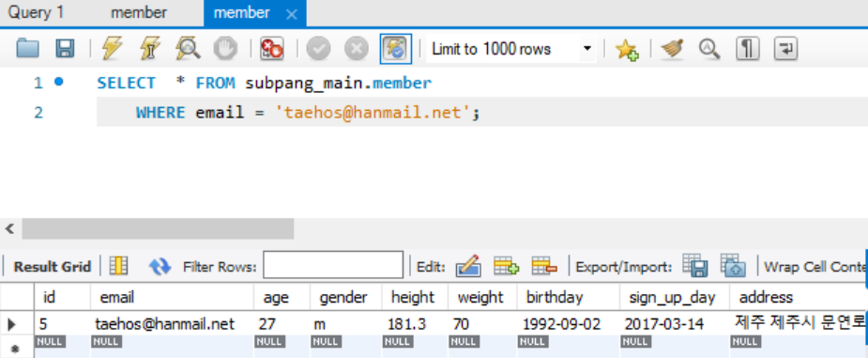Switch to the first member tab
Image resolution: width=868 pixels, height=358 pixels.
pos(138,13)
